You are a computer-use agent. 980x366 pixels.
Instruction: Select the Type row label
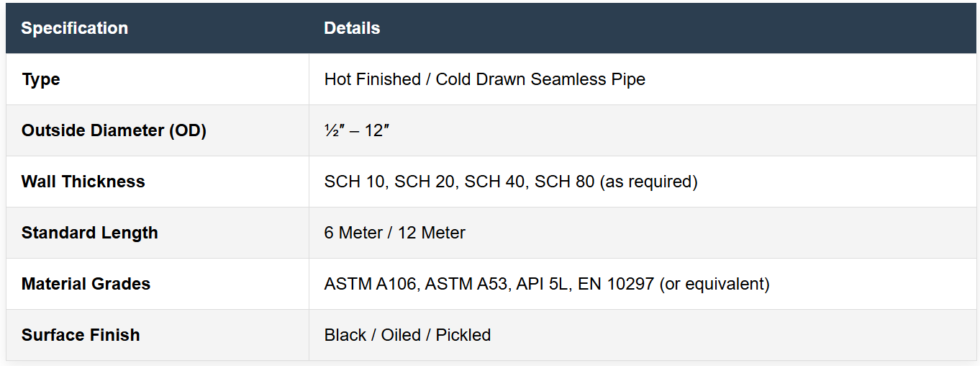point(41,79)
